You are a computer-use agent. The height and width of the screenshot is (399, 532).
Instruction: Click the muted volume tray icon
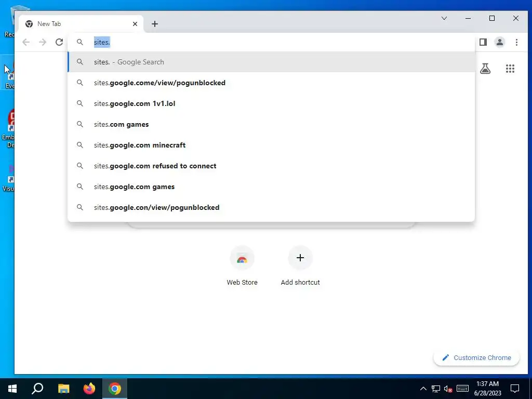coord(448,389)
